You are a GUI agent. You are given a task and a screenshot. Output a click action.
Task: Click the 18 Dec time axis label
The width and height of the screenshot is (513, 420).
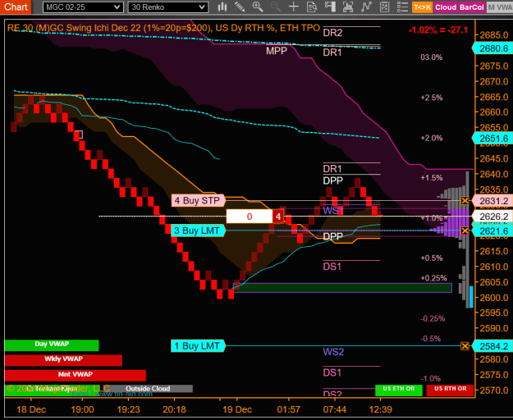click(x=31, y=409)
